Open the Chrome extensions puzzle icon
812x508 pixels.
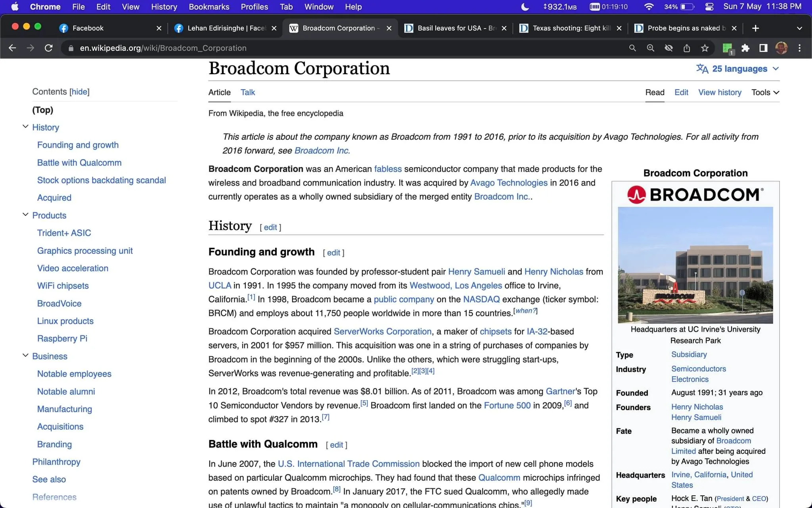pos(745,48)
